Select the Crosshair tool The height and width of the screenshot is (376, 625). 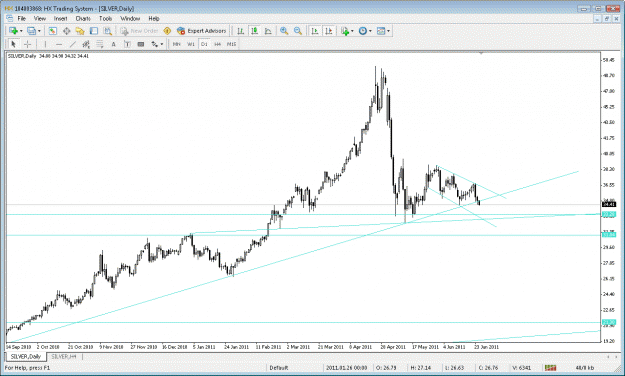click(27, 44)
